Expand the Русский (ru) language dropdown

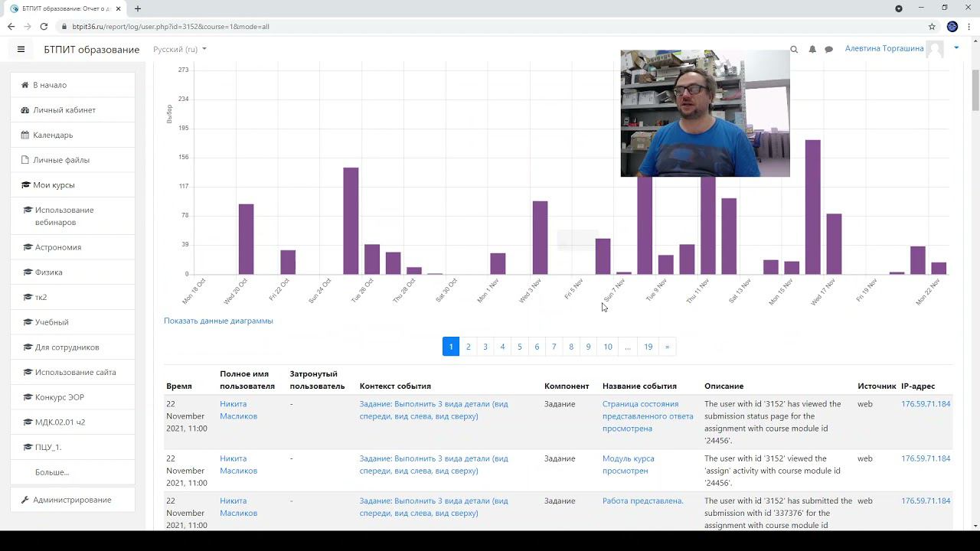tap(180, 49)
